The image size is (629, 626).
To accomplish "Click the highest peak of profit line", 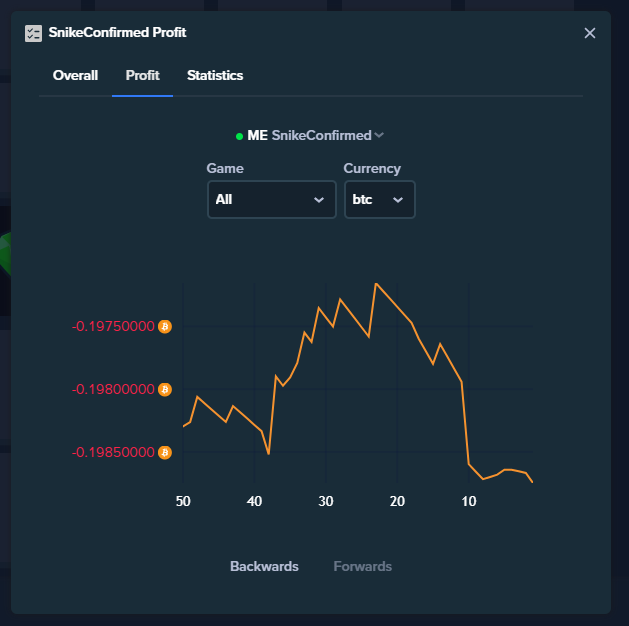I will click(x=376, y=284).
